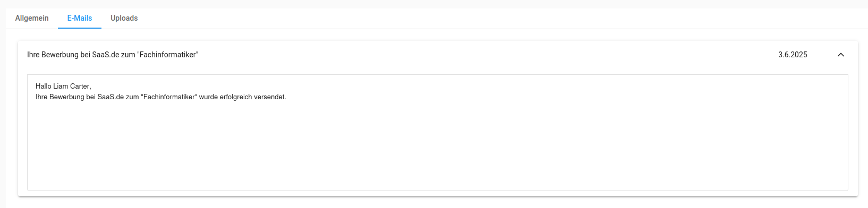Click the empty header space left of the date
Image resolution: width=868 pixels, height=208 pixels.
click(489, 55)
